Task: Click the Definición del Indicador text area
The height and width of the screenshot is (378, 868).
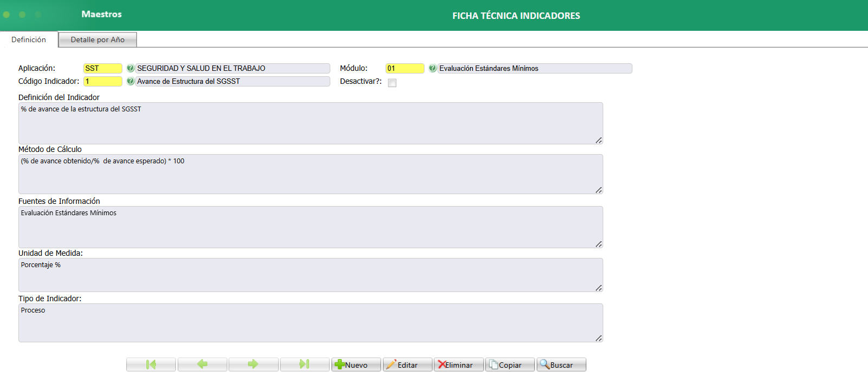Action: click(311, 123)
